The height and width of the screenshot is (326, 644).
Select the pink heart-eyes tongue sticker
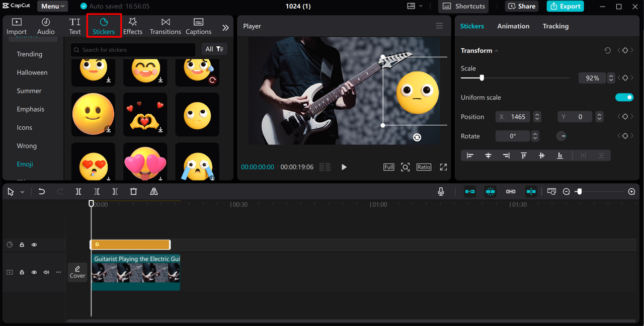145,162
